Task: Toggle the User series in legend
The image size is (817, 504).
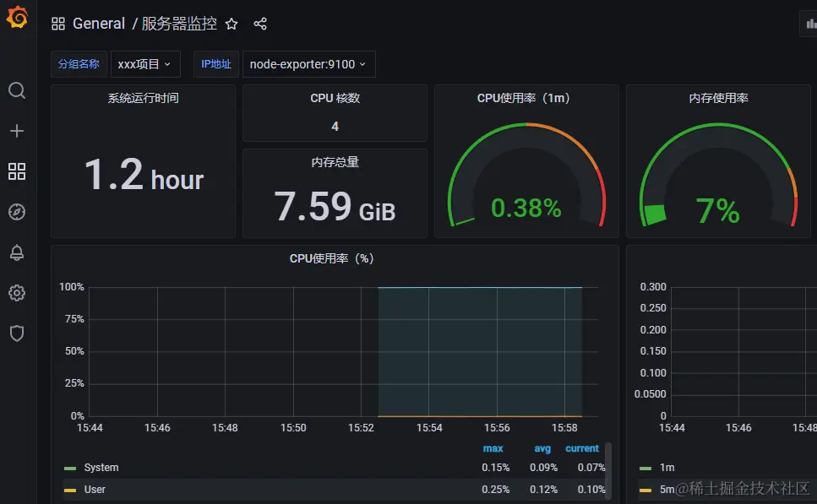Action: coord(95,490)
